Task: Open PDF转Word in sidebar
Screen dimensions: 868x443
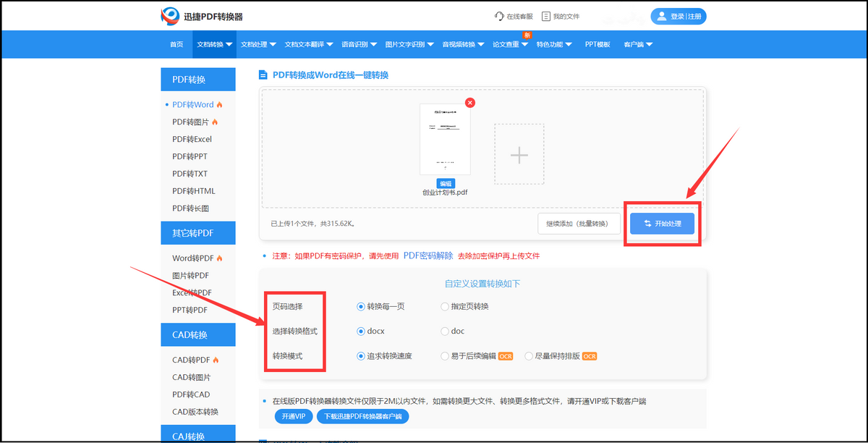Action: coord(193,105)
